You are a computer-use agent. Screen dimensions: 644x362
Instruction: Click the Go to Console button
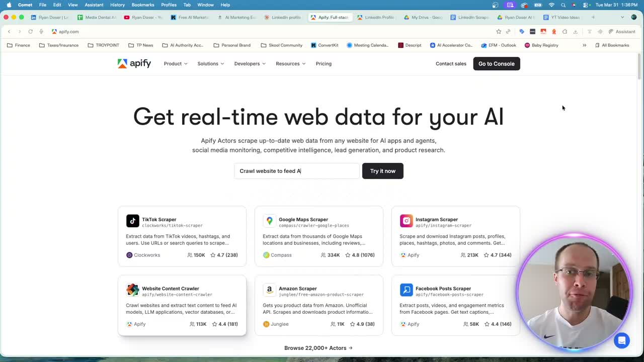pos(497,64)
